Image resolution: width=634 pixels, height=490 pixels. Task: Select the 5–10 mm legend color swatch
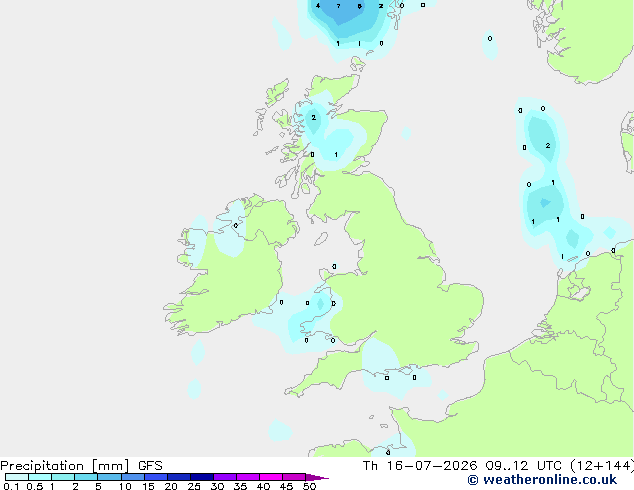pyautogui.click(x=109, y=477)
